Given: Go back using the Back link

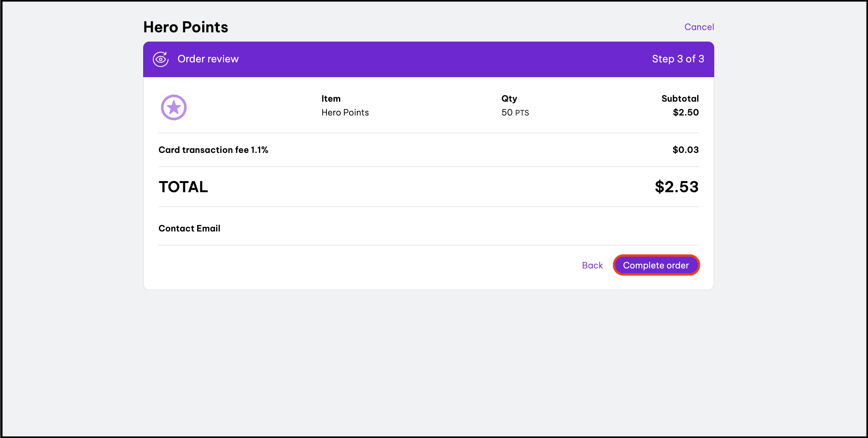Looking at the screenshot, I should (592, 265).
